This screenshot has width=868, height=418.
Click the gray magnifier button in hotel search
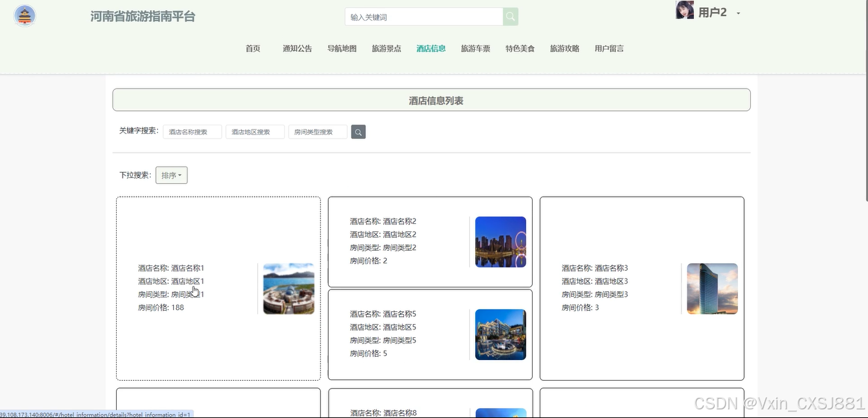click(x=358, y=132)
